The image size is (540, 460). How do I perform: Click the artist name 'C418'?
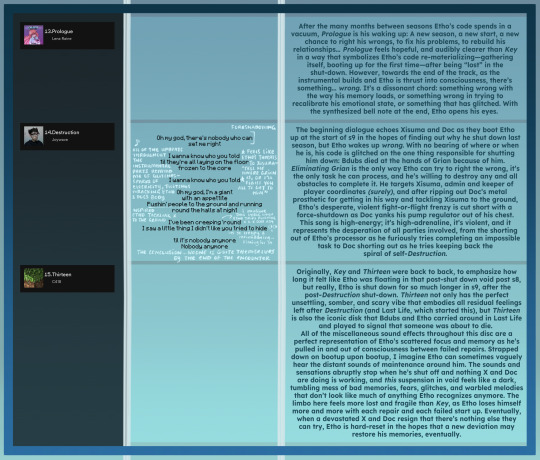click(56, 282)
